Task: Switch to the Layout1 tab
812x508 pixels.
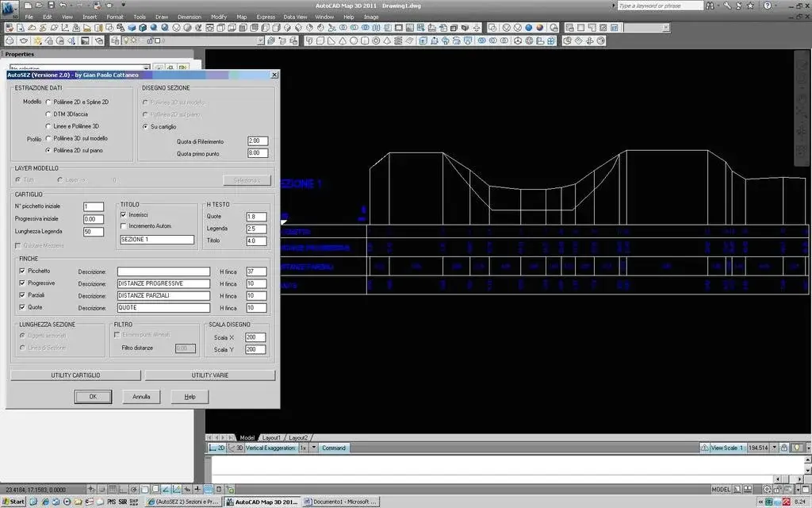Action: click(x=271, y=438)
